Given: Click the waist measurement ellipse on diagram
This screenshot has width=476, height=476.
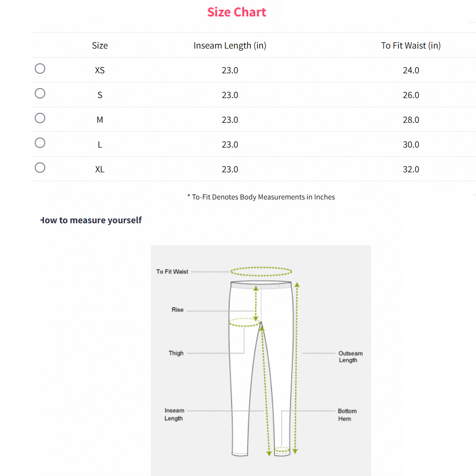Looking at the screenshot, I should 261,271.
